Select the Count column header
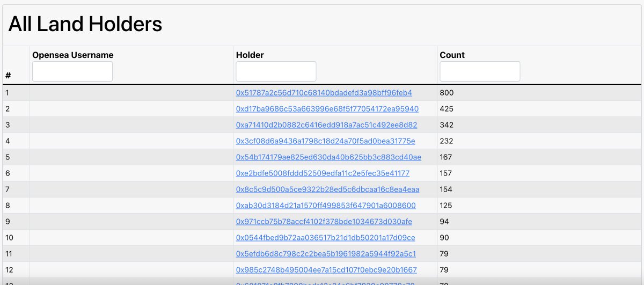Image resolution: width=644 pixels, height=285 pixels. pyautogui.click(x=452, y=55)
